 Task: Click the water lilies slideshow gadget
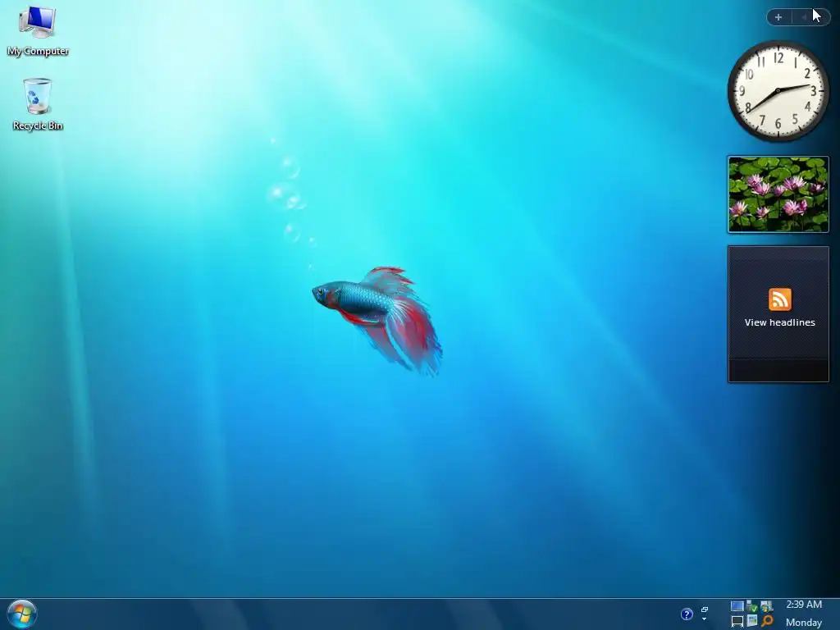point(778,194)
